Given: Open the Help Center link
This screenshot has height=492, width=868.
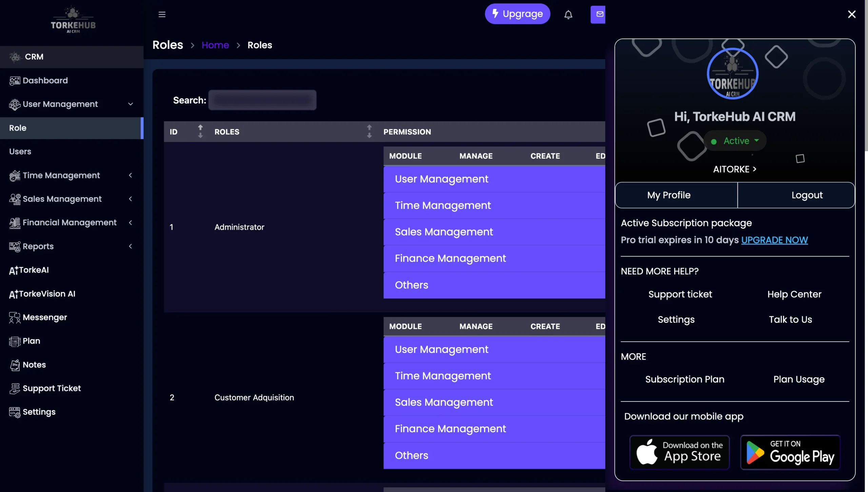Looking at the screenshot, I should click(x=794, y=294).
